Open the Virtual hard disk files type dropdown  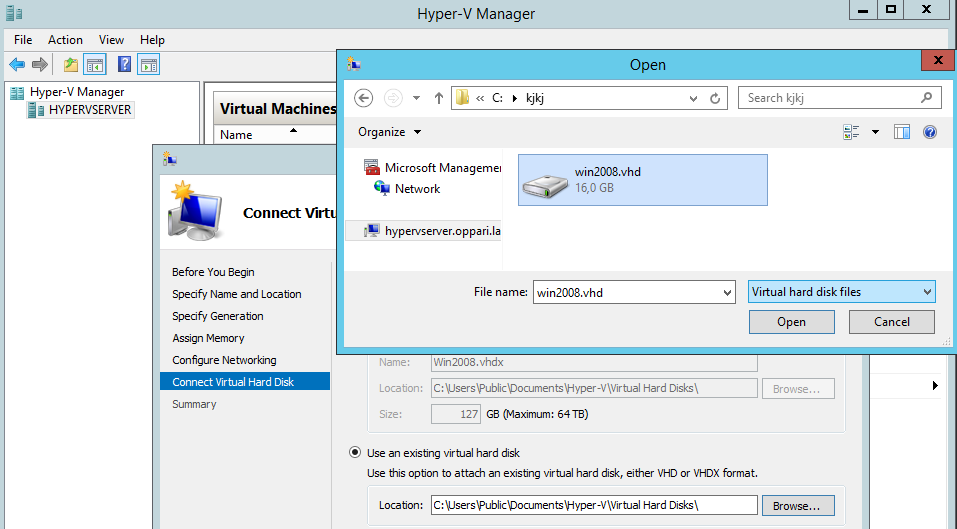pos(841,292)
